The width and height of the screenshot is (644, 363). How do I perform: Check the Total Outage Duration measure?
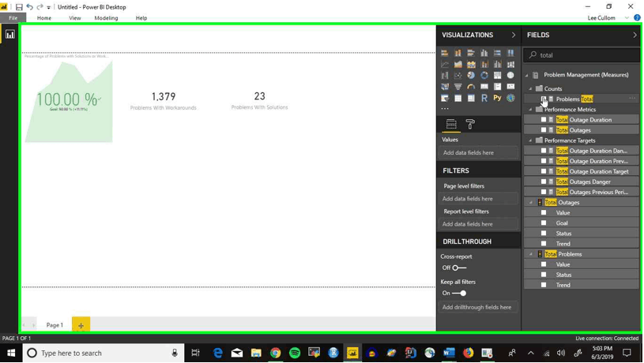[x=544, y=120]
